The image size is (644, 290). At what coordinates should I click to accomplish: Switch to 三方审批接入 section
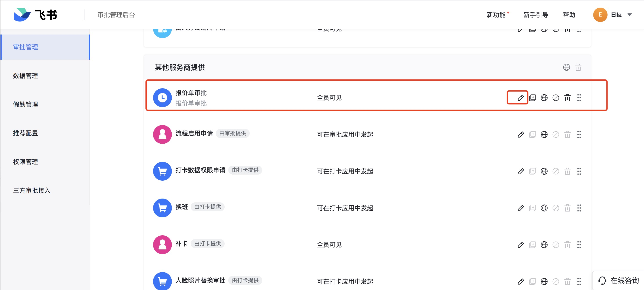(x=32, y=190)
